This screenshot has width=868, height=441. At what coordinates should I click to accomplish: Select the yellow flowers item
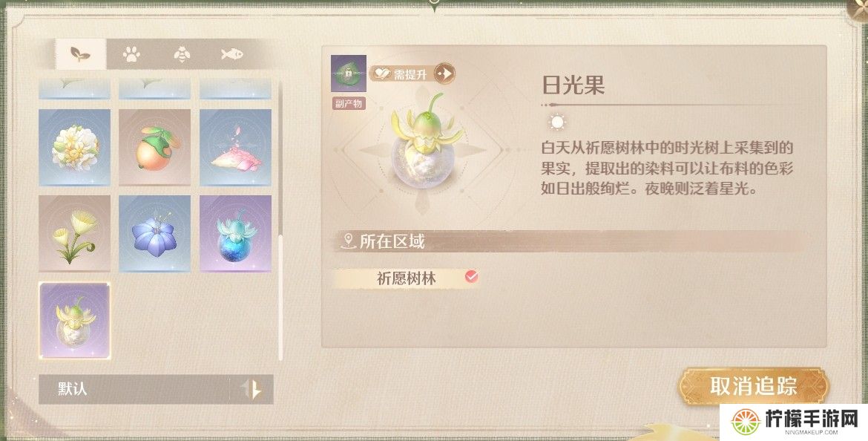75,233
